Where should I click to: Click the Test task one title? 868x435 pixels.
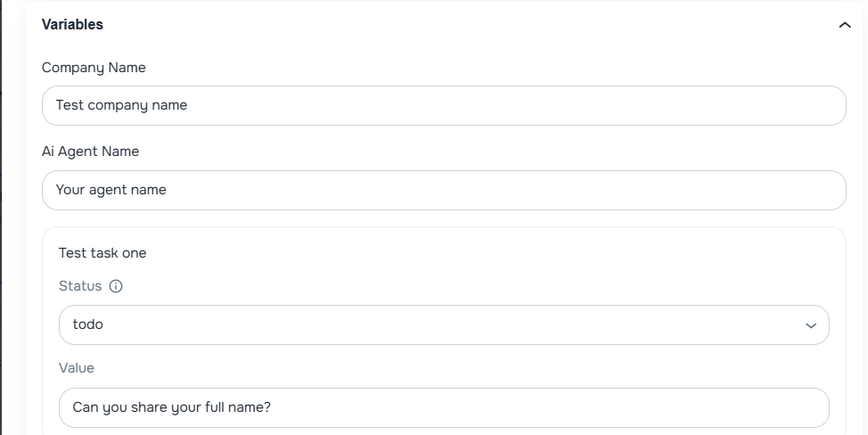coord(102,253)
